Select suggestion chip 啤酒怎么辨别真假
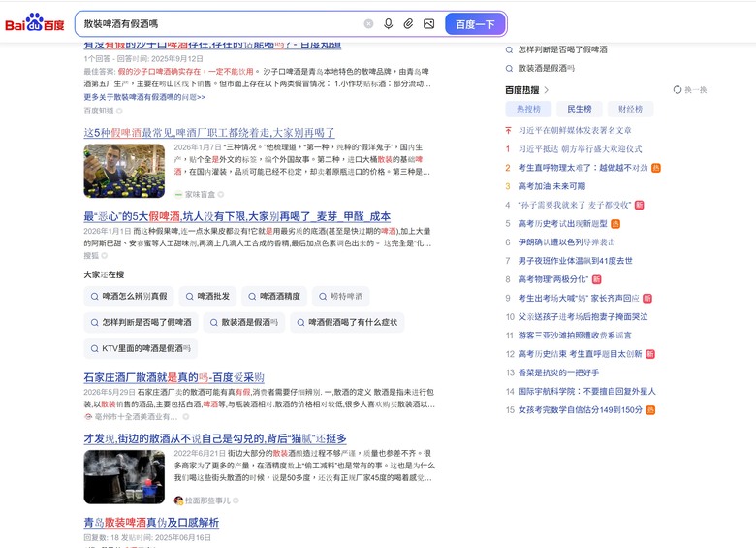Screen dimensions: 756x548 [129, 296]
